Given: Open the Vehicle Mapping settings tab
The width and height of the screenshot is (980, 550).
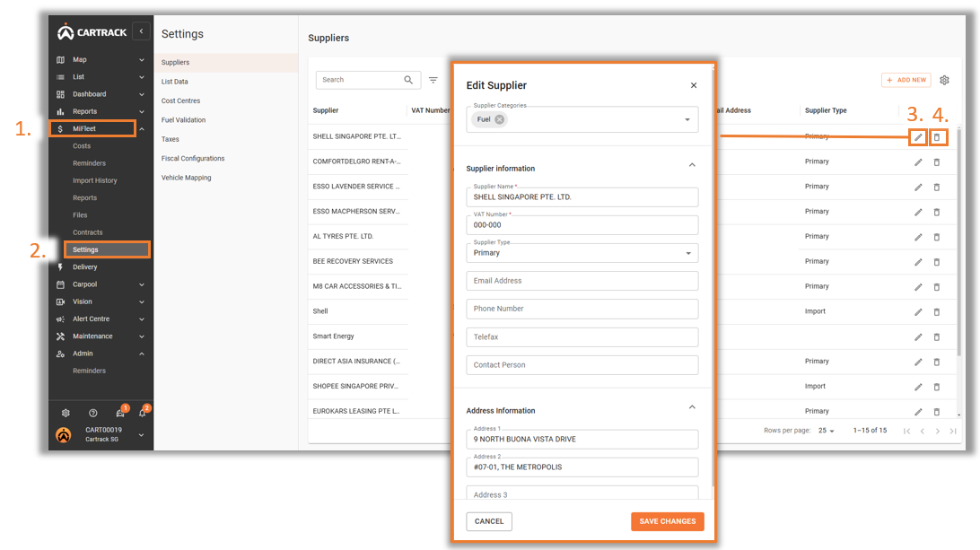Looking at the screenshot, I should 187,178.
